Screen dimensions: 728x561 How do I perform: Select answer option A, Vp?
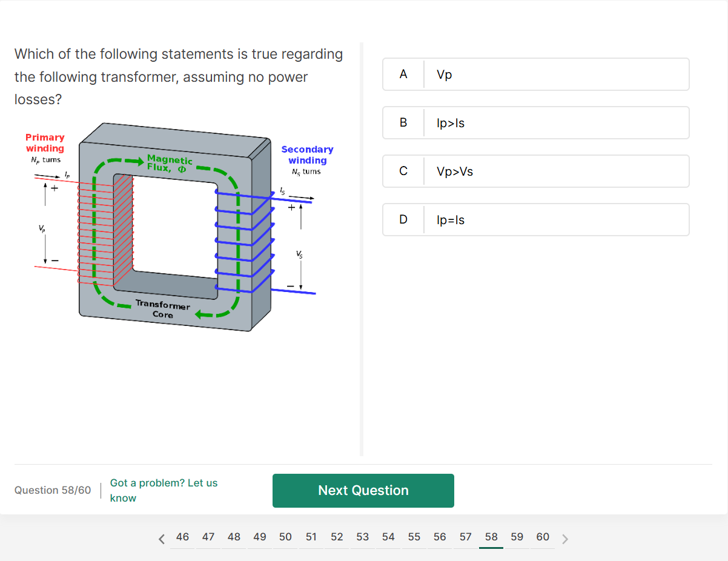[535, 75]
